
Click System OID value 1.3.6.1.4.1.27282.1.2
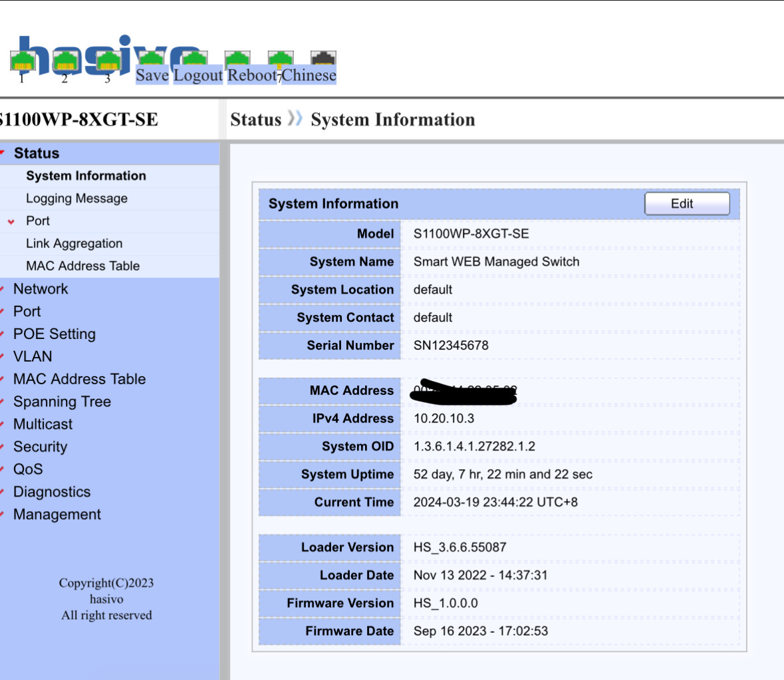tap(474, 446)
